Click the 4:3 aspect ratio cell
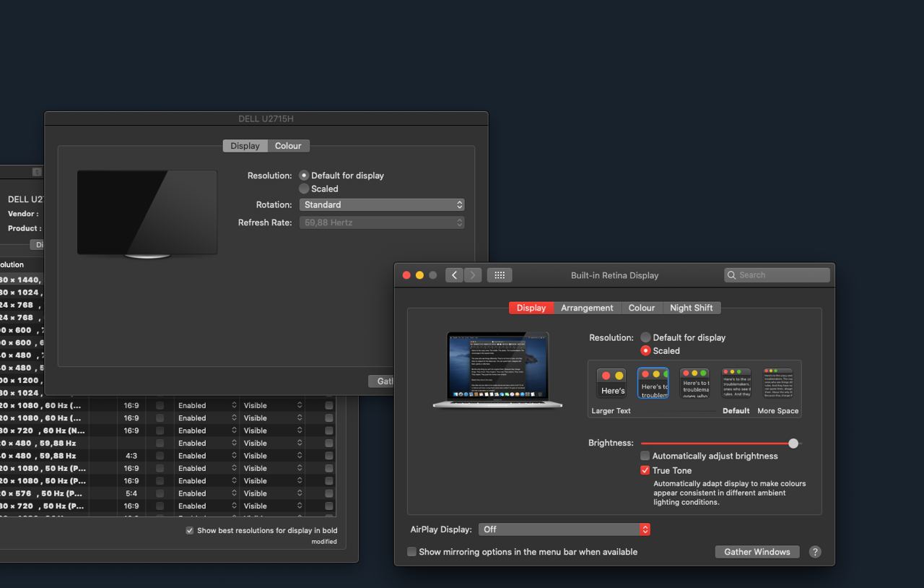 (x=131, y=456)
